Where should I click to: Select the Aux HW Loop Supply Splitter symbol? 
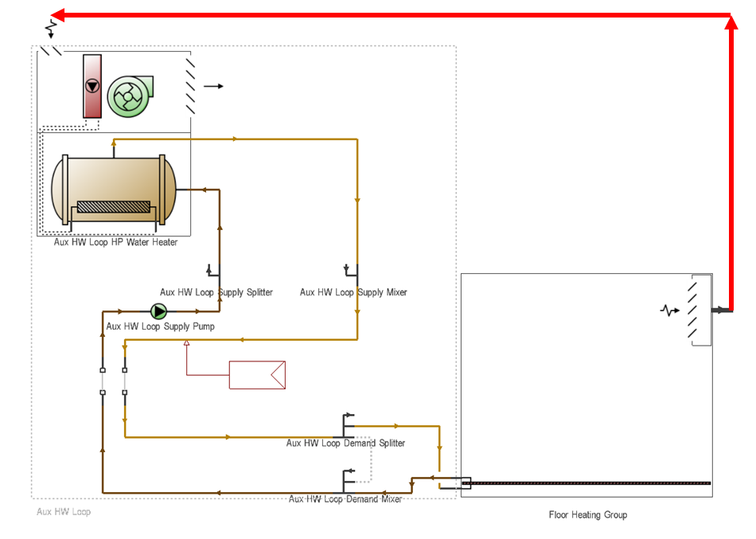coord(213,271)
